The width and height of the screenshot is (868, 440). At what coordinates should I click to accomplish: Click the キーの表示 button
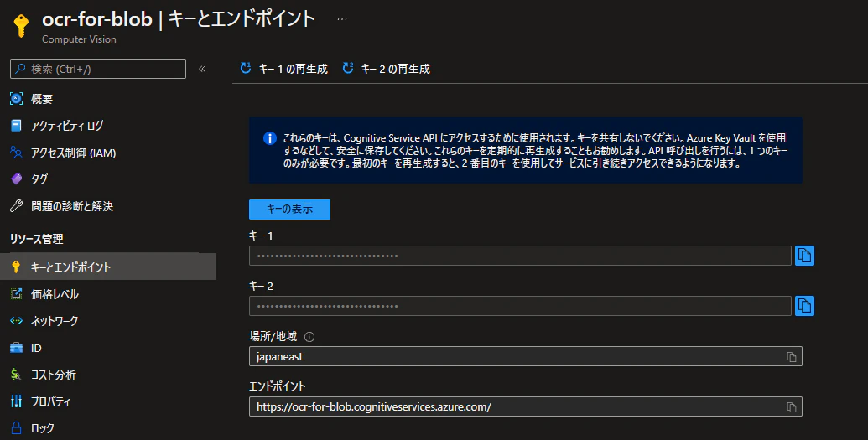(x=289, y=210)
